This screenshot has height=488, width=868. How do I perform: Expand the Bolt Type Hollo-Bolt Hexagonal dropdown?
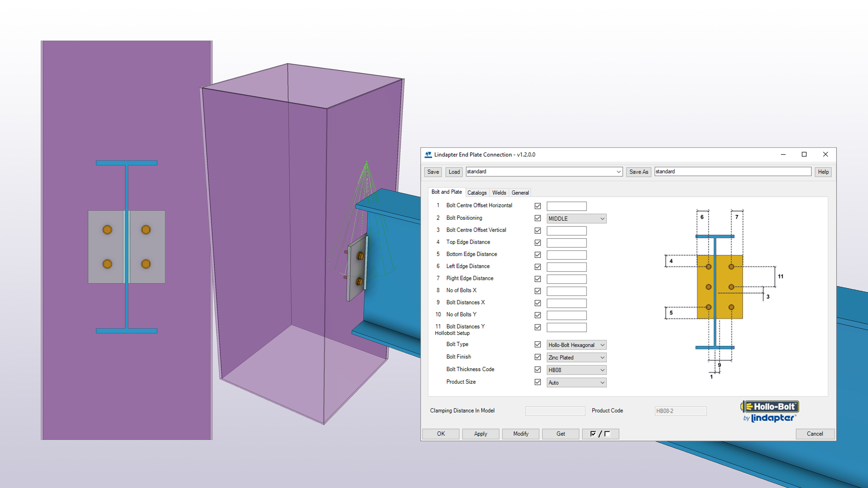click(576, 345)
